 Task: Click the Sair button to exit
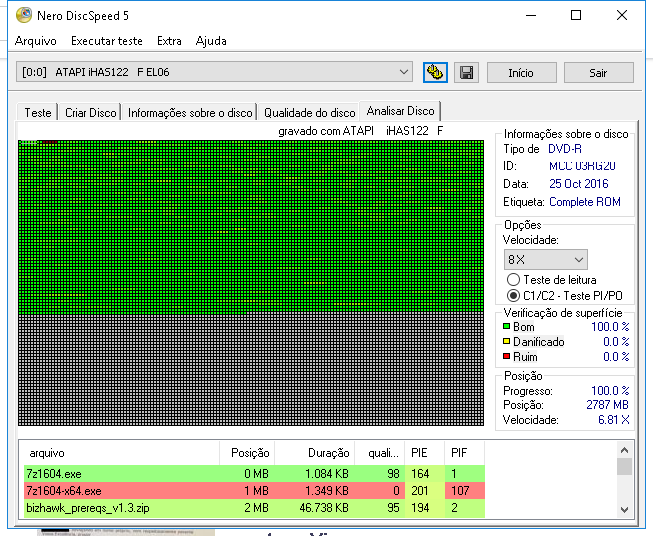(x=598, y=73)
